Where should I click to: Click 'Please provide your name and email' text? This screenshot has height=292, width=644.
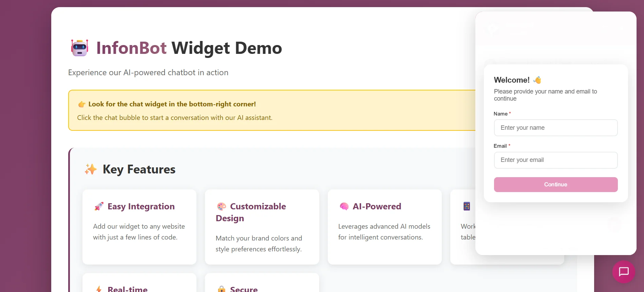pos(545,95)
